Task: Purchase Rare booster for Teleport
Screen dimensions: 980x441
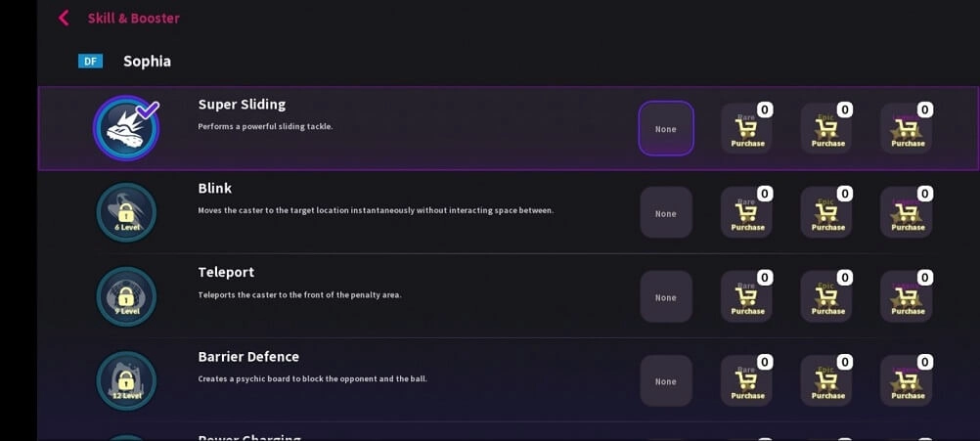Action: pyautogui.click(x=747, y=297)
